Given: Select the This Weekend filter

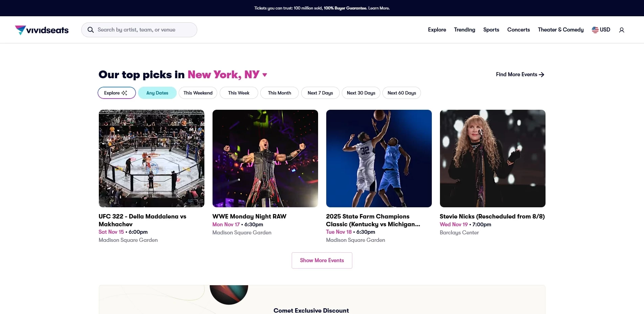Looking at the screenshot, I should click(x=198, y=93).
